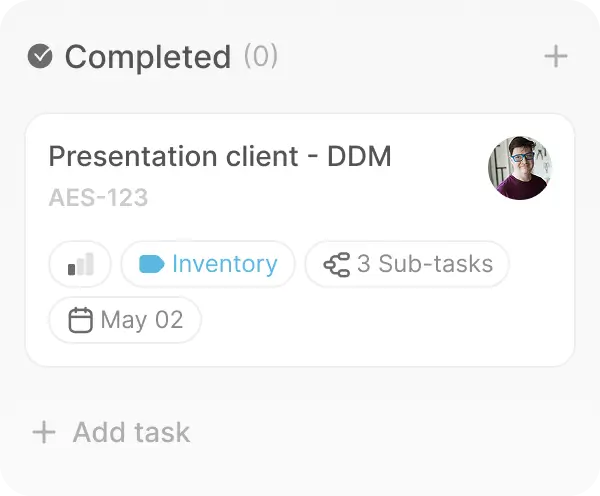600x496 pixels.
Task: Click the plus icon in Completed header
Action: [556, 56]
